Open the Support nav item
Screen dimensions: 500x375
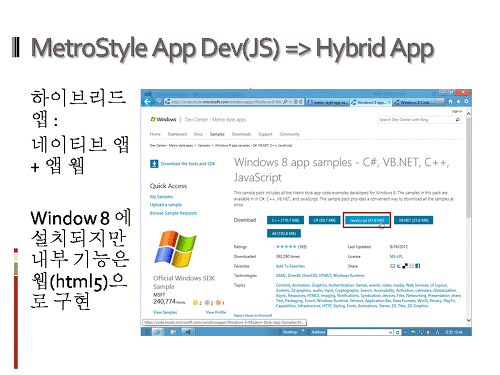[x=265, y=134]
